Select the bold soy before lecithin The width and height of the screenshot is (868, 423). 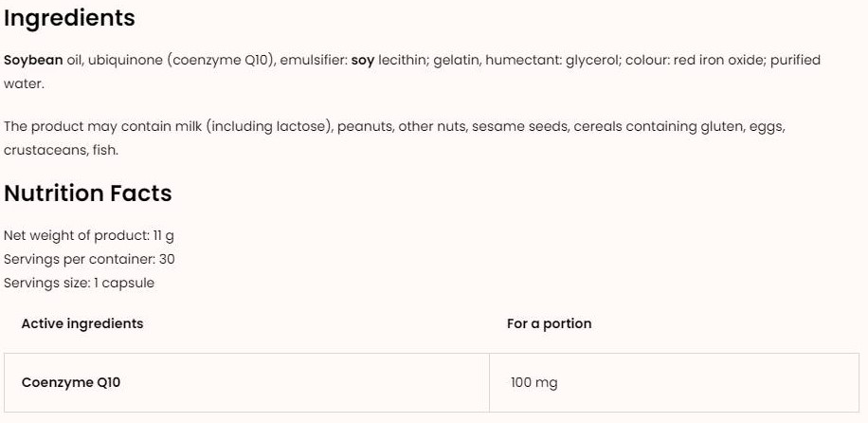click(363, 60)
